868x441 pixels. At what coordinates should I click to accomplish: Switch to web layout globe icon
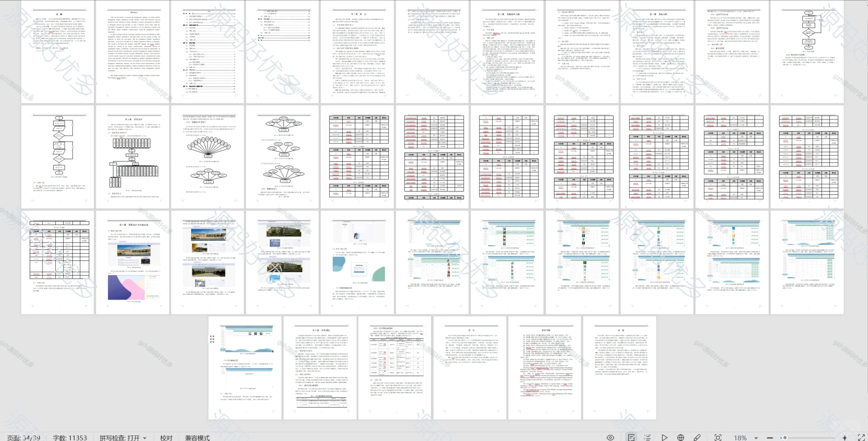(680, 437)
